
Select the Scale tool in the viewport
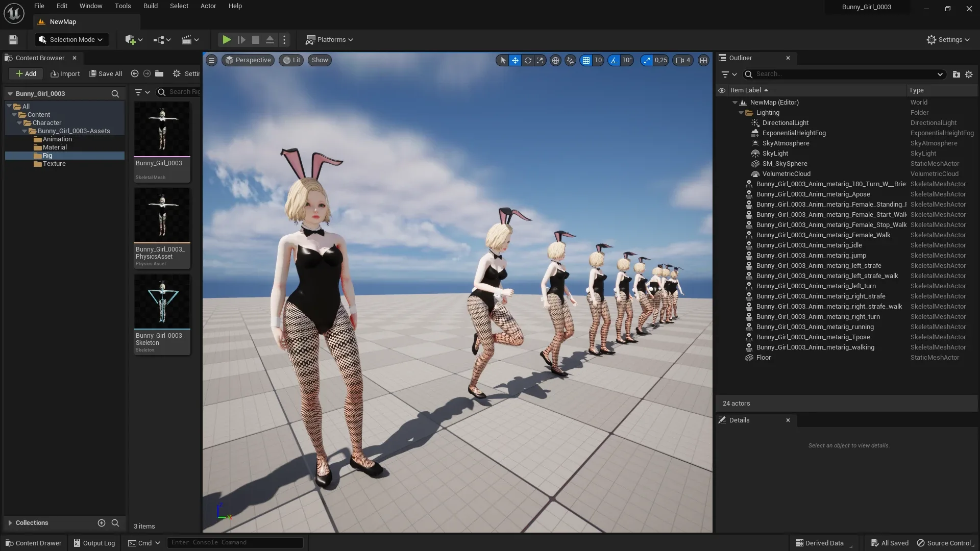click(540, 60)
